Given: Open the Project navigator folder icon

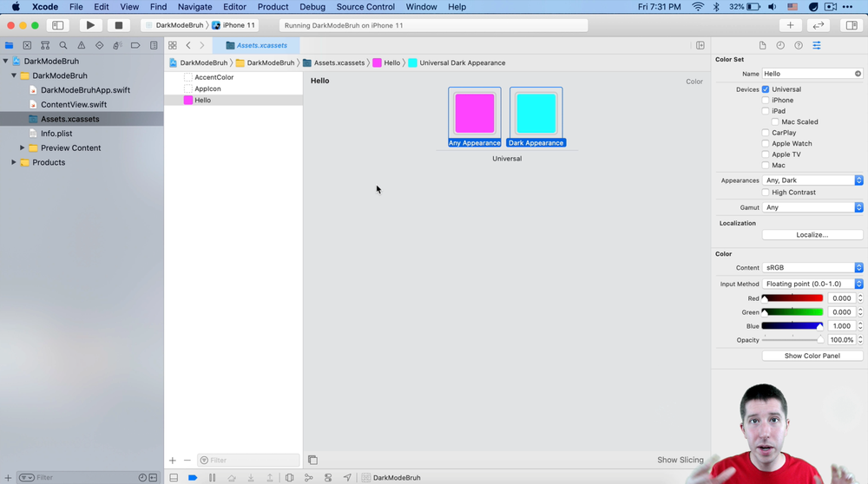Looking at the screenshot, I should (9, 45).
